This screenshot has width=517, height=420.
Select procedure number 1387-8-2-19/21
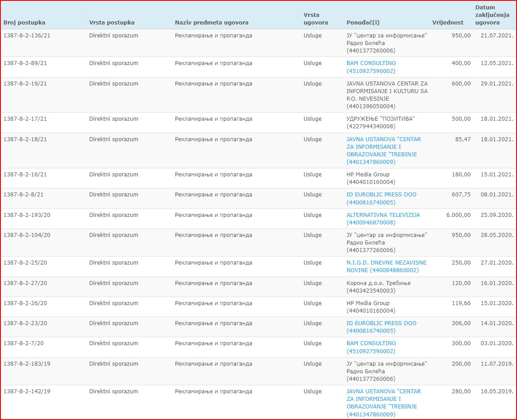[25, 84]
